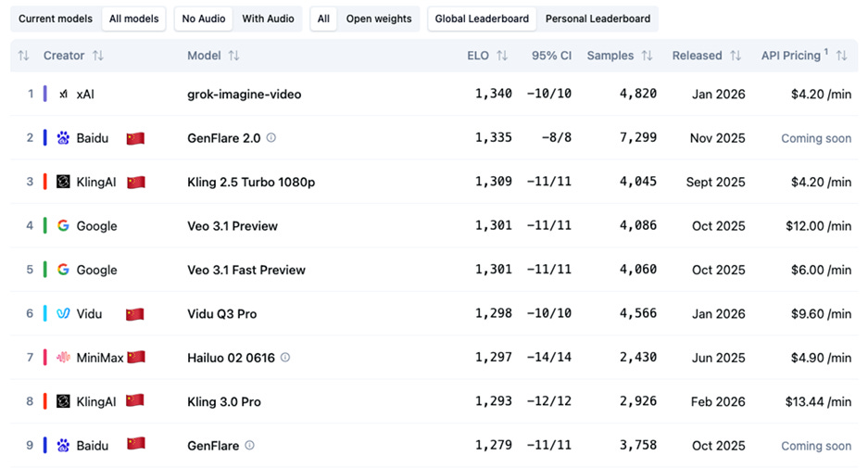The width and height of the screenshot is (868, 468).
Task: Open Kling 3.0 Pro model
Action: pos(223,401)
